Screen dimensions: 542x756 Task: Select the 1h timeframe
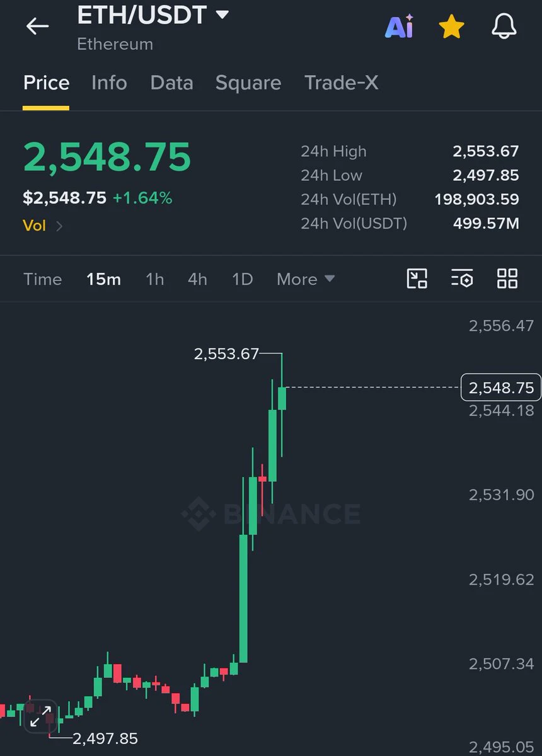[155, 279]
